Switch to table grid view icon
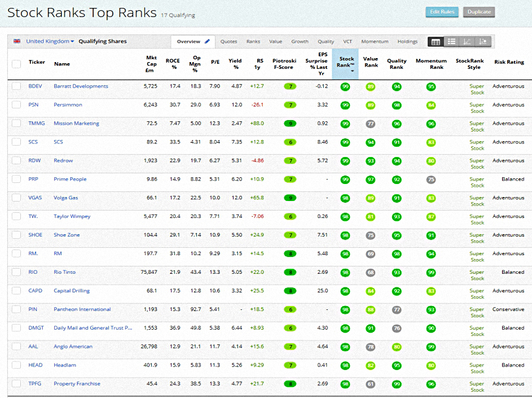This screenshot has width=532, height=398. click(x=436, y=42)
